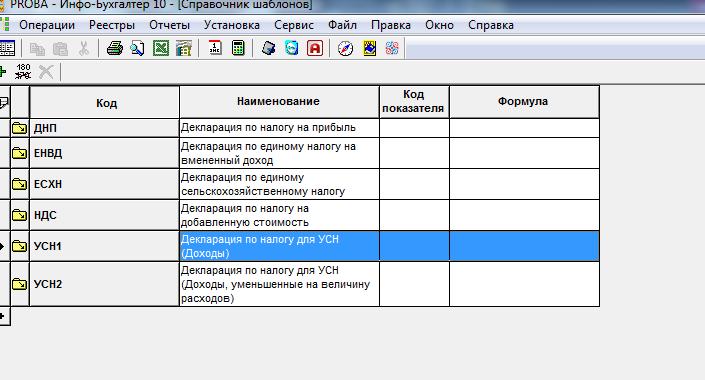Open the ЕНВД folder icon
This screenshot has height=380, width=705.
(19, 153)
